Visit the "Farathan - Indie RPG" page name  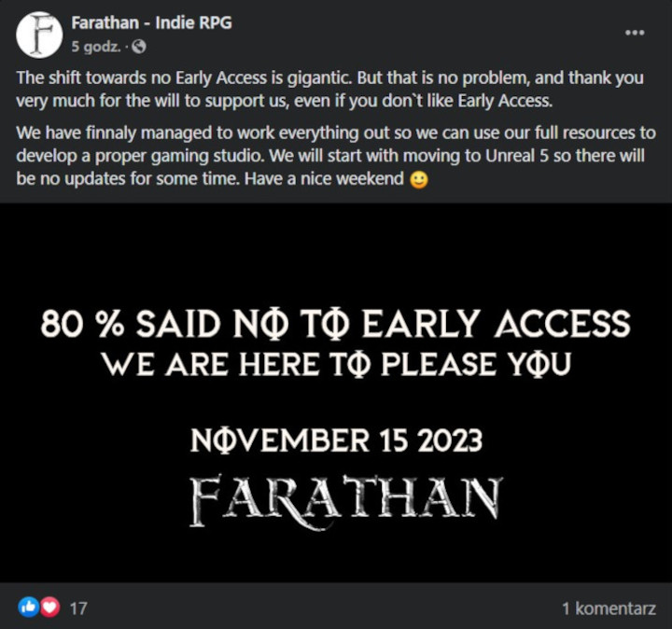click(x=151, y=23)
